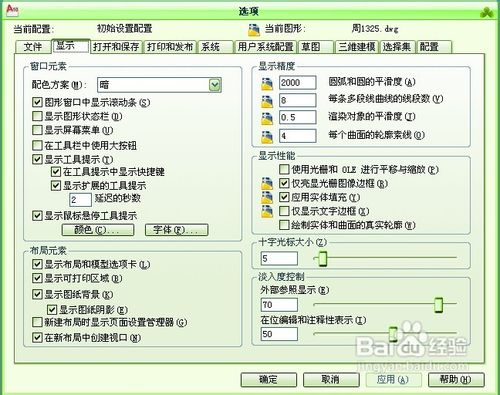Open the 配色方案 dropdown
Screen dimensions: 500x395
click(x=159, y=85)
